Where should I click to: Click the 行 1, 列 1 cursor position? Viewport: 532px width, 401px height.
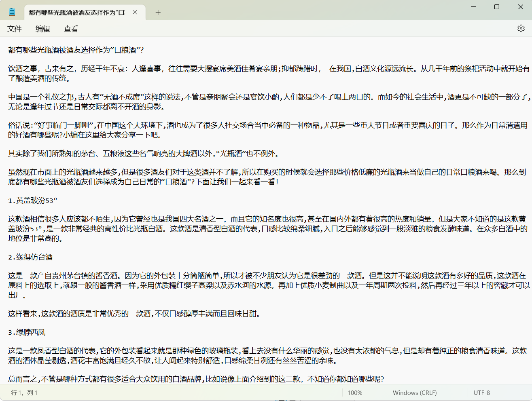pyautogui.click(x=24, y=393)
